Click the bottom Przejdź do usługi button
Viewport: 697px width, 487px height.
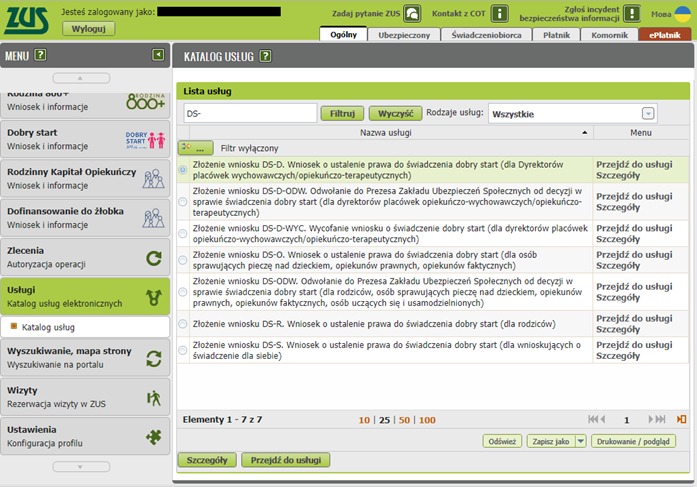point(285,460)
